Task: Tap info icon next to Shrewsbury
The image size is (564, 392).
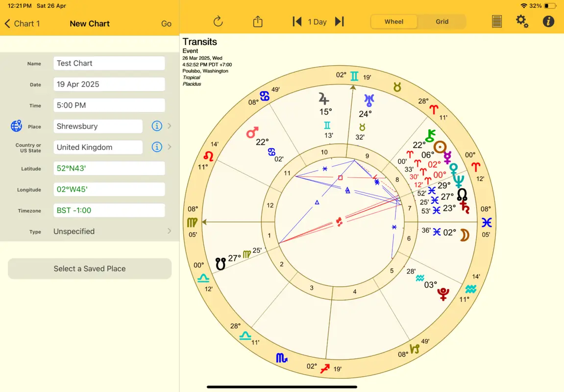Action: [157, 126]
